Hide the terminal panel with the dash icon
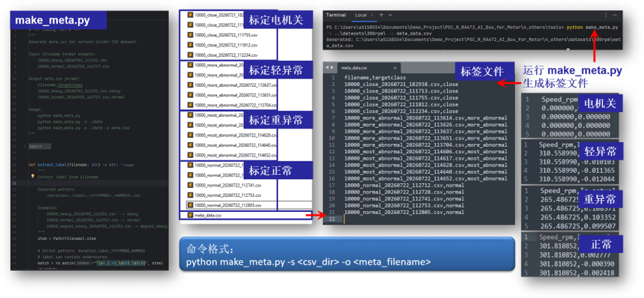This screenshot has width=644, height=298. [x=615, y=15]
